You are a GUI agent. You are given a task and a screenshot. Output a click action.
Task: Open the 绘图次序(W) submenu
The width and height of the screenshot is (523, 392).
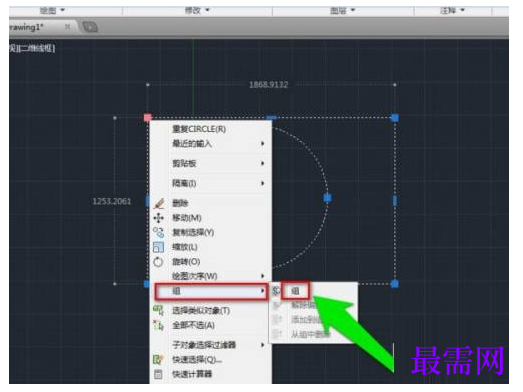point(211,276)
